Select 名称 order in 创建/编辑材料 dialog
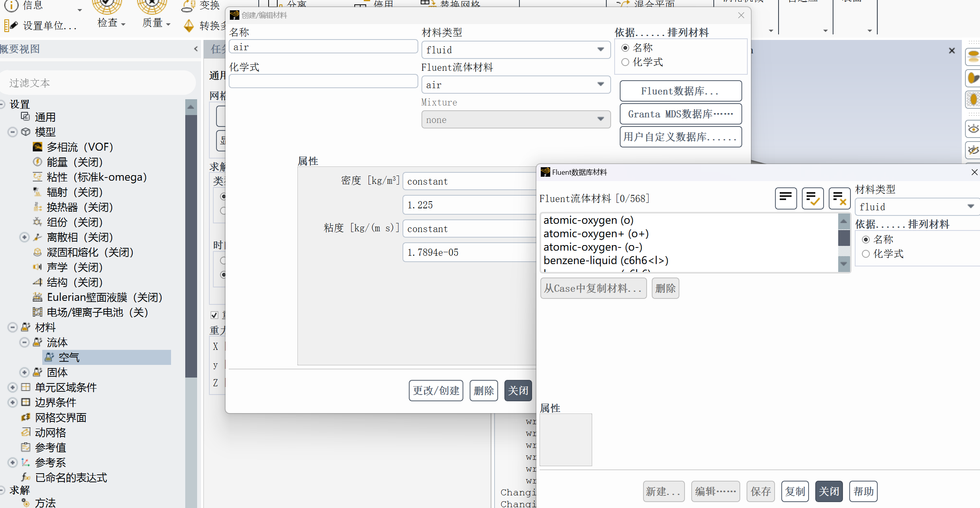Viewport: 980px width, 508px height. 625,48
